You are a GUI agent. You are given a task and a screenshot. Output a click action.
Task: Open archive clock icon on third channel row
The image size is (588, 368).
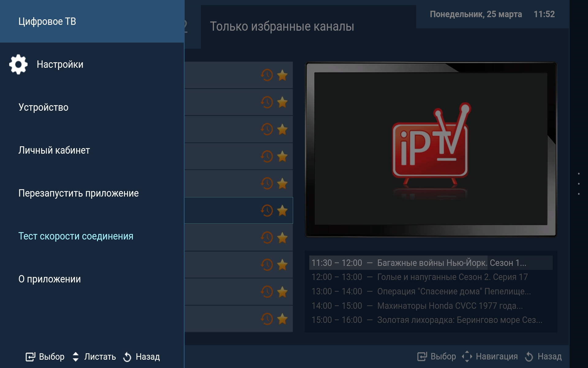[x=267, y=129]
